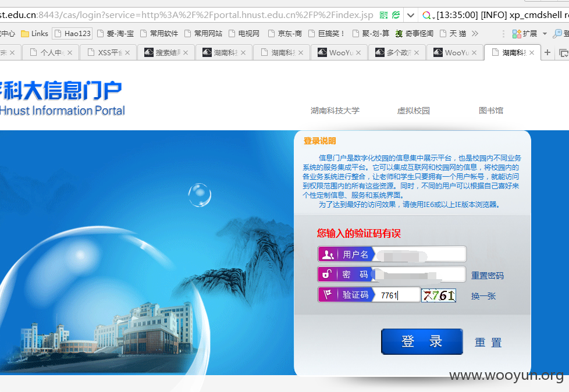Image resolution: width=569 pixels, height=392 pixels.
Task: Open the 天猫 bookmark
Action: 453,34
